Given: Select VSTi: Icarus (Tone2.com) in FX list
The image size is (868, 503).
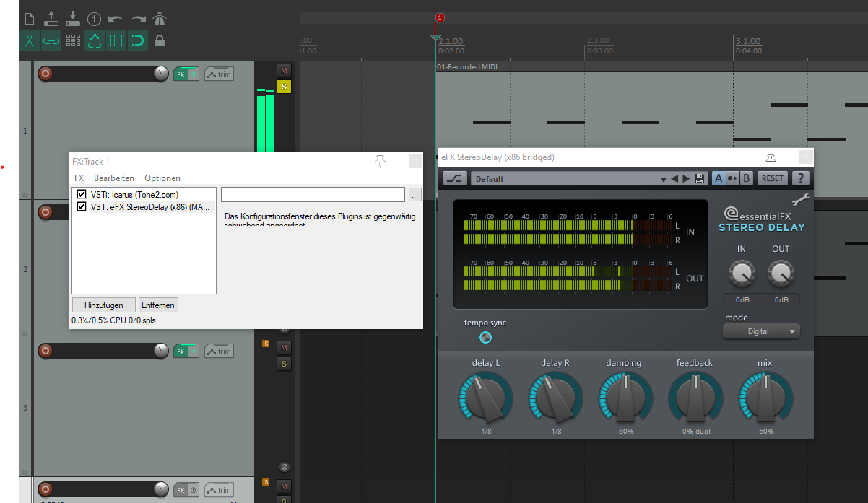Looking at the screenshot, I should point(134,195).
